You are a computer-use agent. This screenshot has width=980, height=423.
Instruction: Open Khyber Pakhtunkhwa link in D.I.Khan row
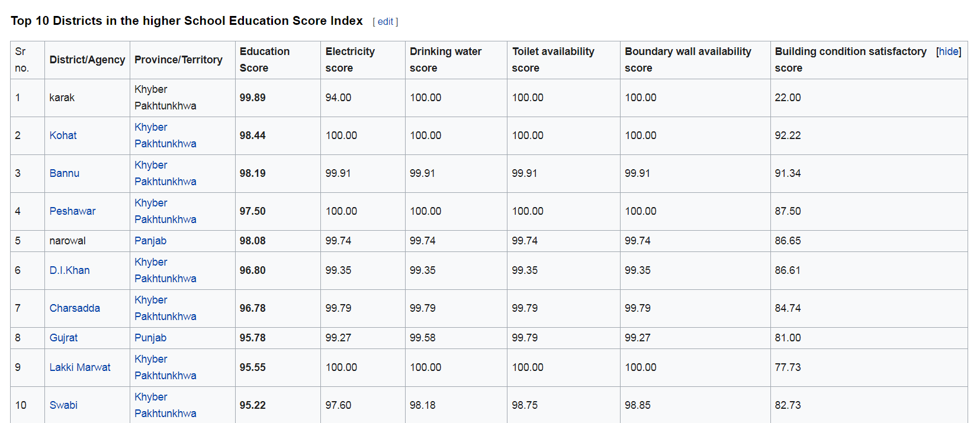coord(165,270)
